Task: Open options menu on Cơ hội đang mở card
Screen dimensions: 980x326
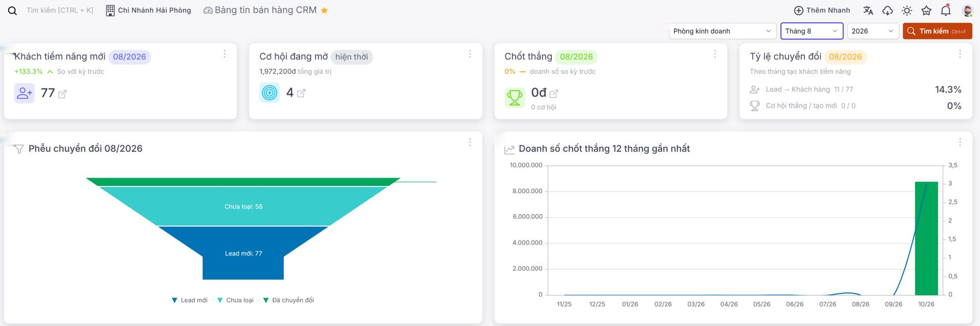Action: (470, 54)
